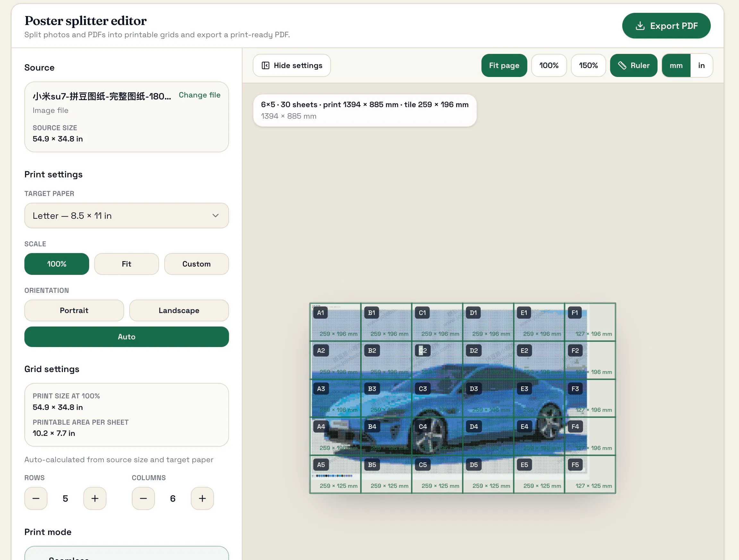The image size is (739, 560).
Task: Select the Custom scale option
Action: pyautogui.click(x=196, y=264)
